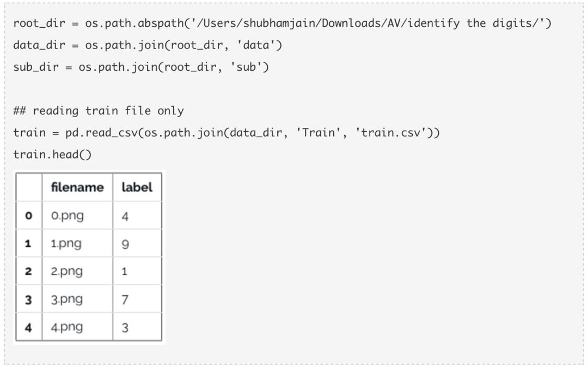Click label value 4 in row 0

125,216
